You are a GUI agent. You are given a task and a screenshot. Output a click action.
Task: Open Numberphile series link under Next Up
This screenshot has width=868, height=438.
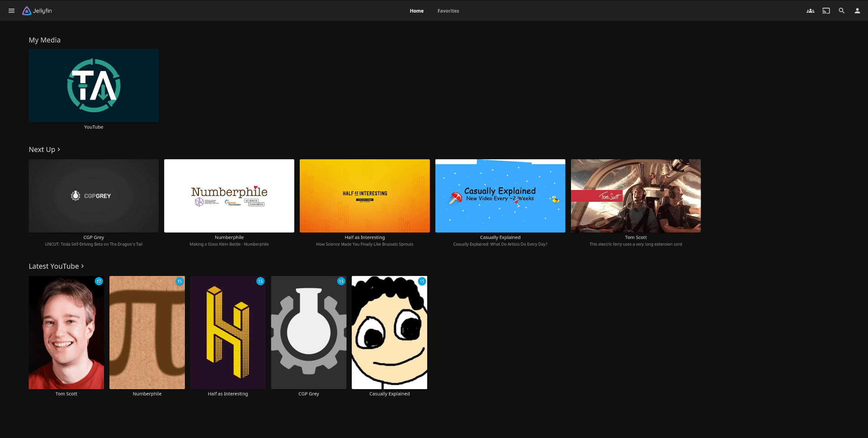[229, 238]
